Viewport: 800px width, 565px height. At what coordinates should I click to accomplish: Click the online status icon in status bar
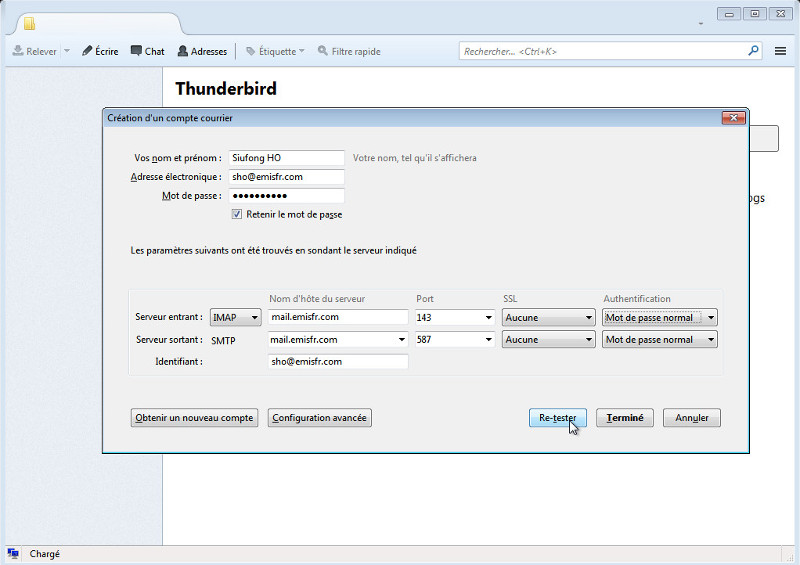click(x=13, y=553)
